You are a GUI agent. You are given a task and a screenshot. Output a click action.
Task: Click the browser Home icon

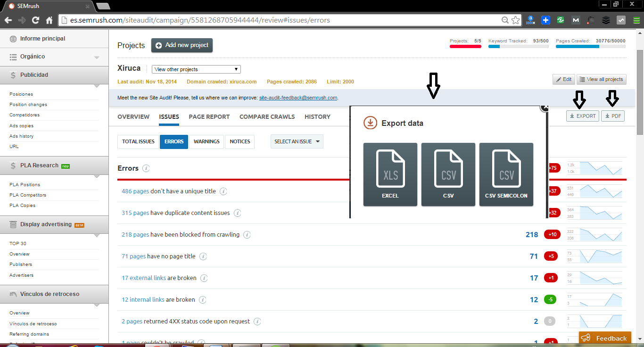pos(50,20)
